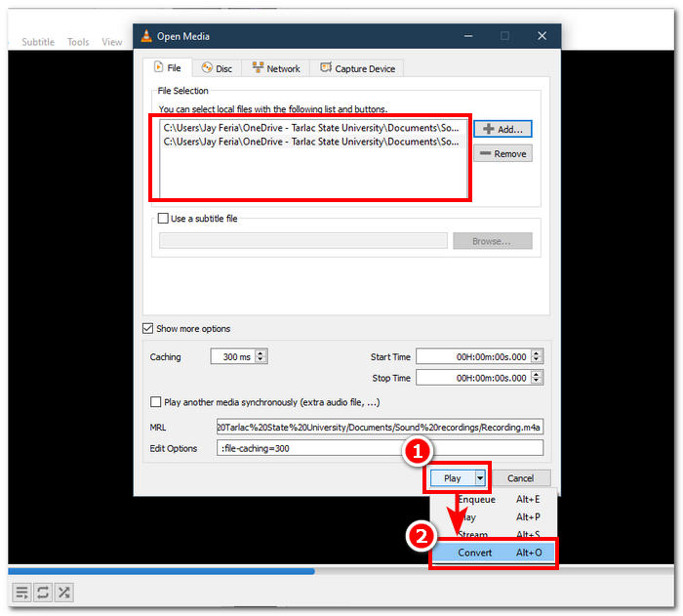The image size is (683, 616).
Task: Click the VLC cone icon in title bar
Action: (146, 36)
